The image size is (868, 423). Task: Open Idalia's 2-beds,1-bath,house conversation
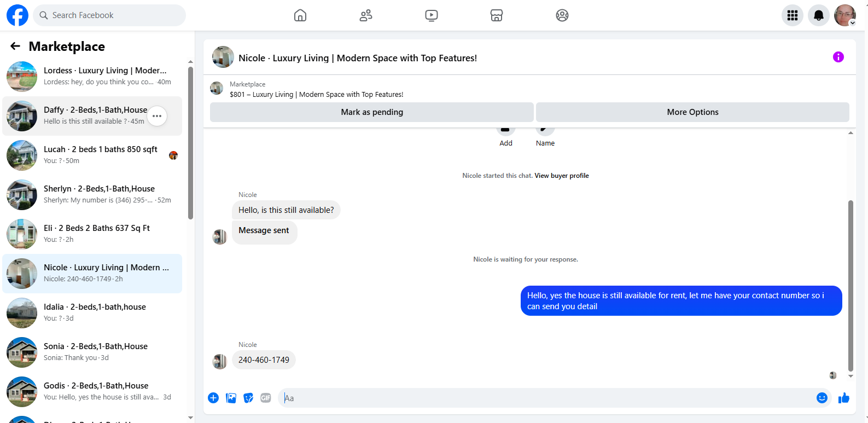[92, 313]
